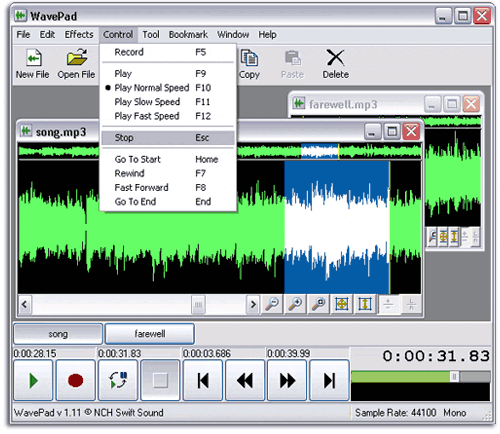500x434 pixels.
Task: Click left scroll arrow in song.mp3
Action: point(24,305)
